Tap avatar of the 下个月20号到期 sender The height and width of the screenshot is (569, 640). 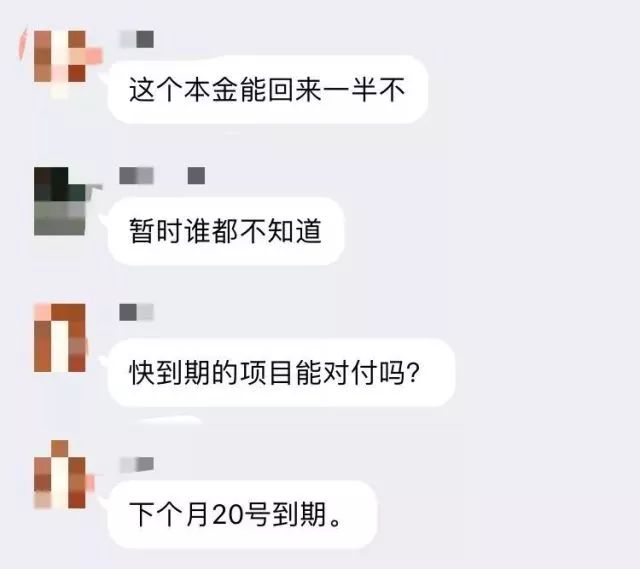[60, 474]
